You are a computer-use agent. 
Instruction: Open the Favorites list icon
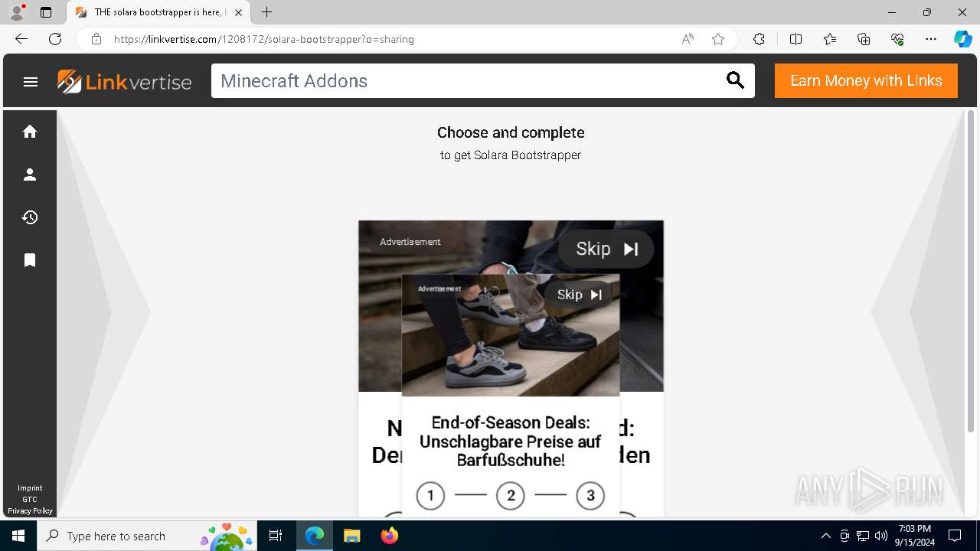[830, 39]
